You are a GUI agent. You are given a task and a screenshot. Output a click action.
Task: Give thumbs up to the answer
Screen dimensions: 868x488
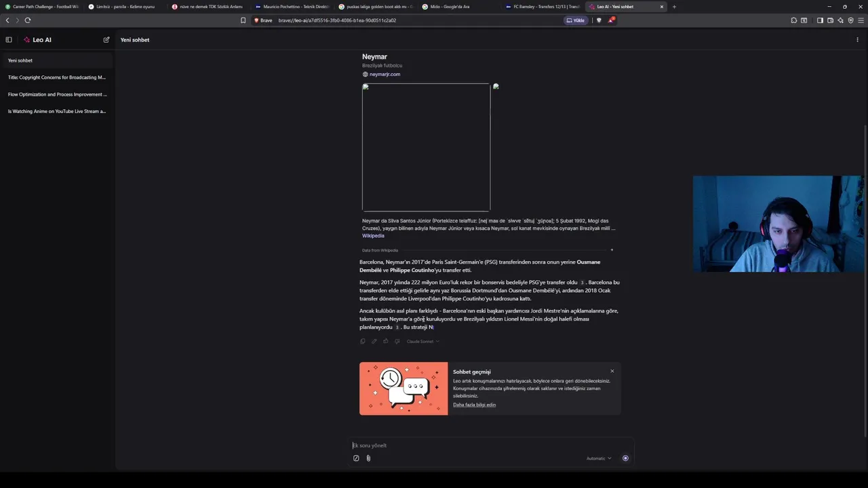(385, 342)
